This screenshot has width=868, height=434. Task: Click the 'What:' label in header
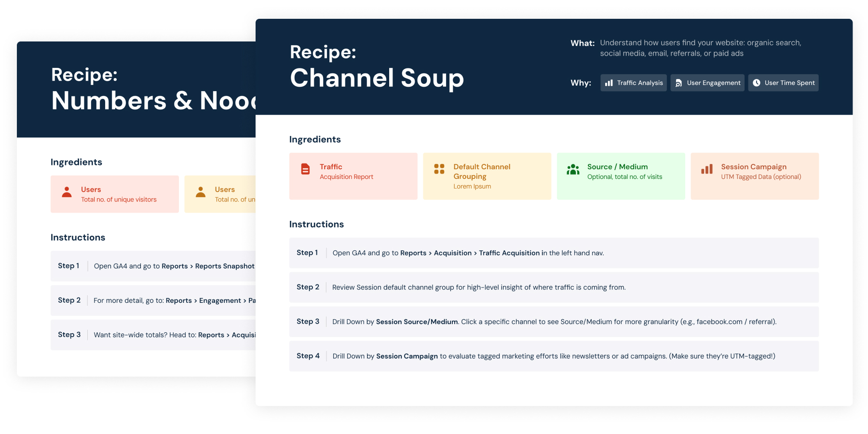583,43
